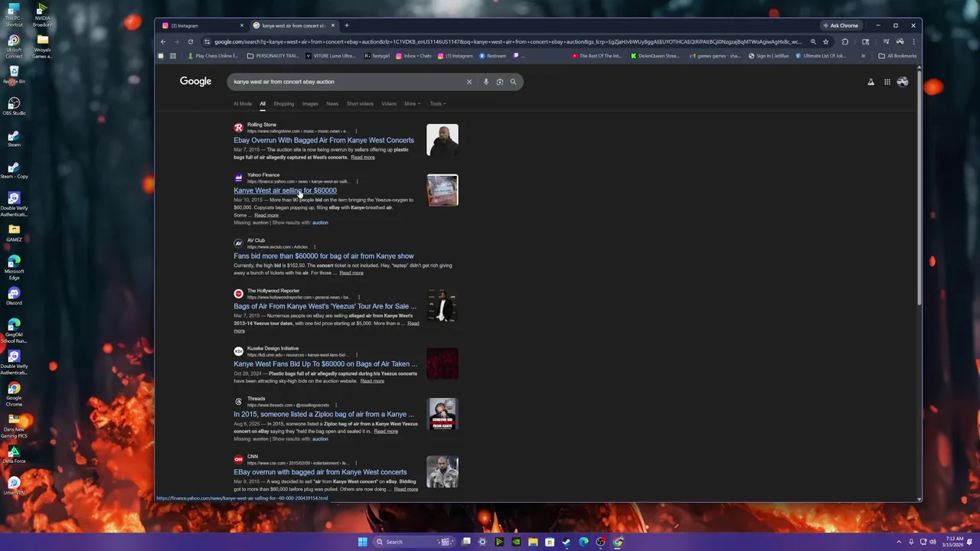This screenshot has height=551, width=980.
Task: Open UrbanVPN desktop shortcut
Action: click(14, 486)
